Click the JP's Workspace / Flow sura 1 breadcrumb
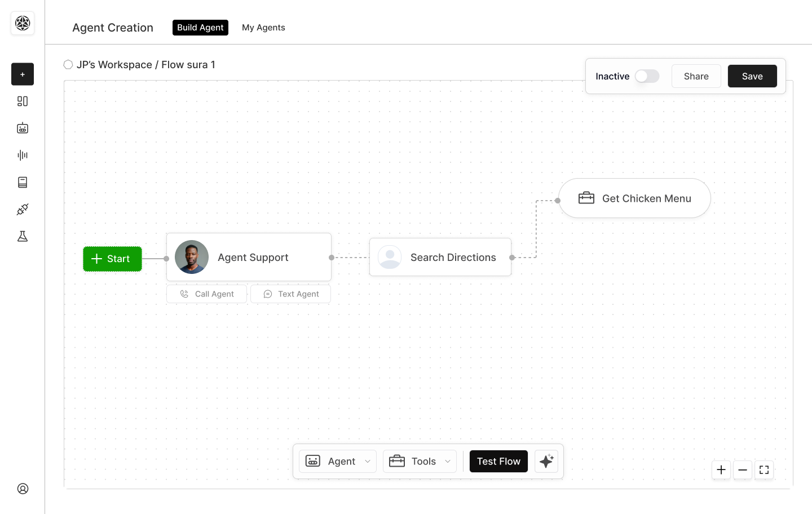The height and width of the screenshot is (514, 812). [146, 65]
